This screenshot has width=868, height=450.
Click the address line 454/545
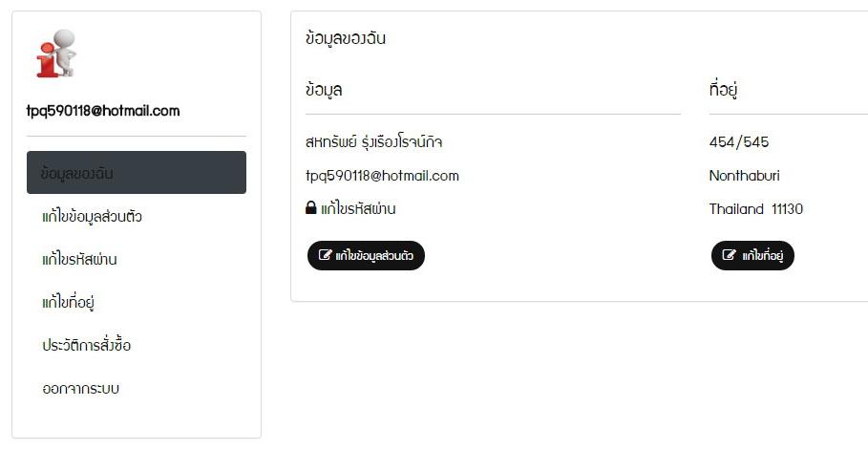pyautogui.click(x=739, y=141)
